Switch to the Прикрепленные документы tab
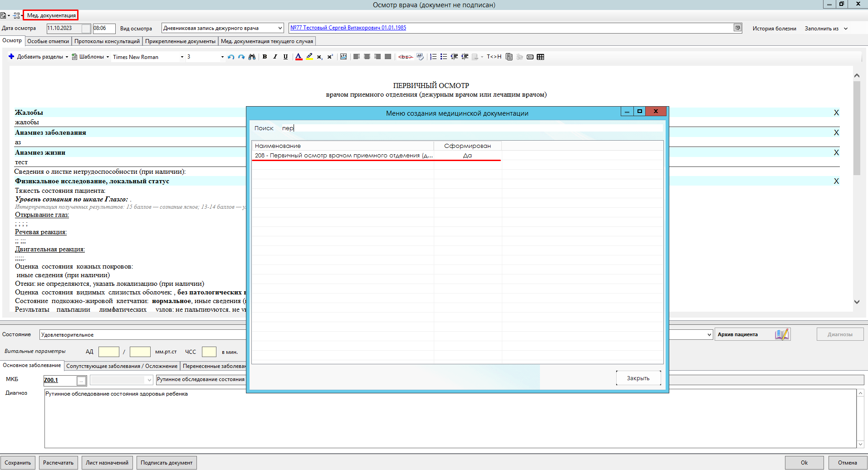Viewport: 868px width, 470px height. click(x=180, y=41)
